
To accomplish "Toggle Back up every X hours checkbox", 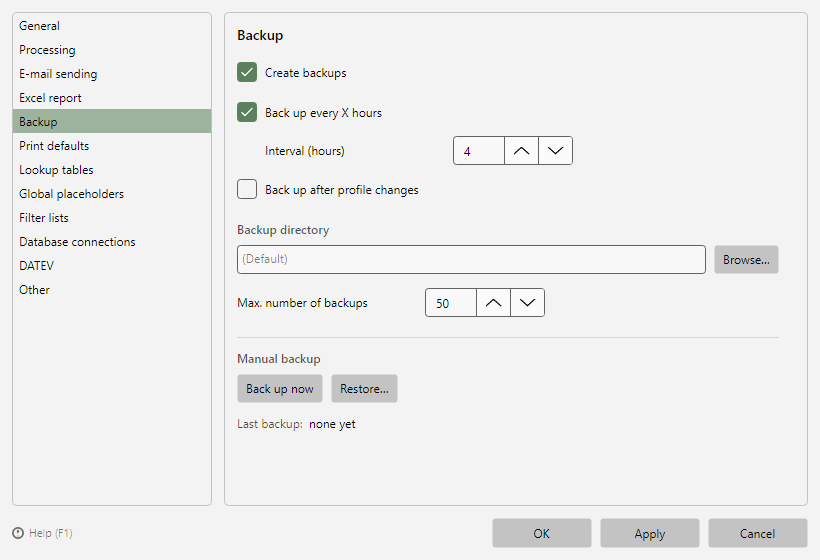I will click(247, 112).
